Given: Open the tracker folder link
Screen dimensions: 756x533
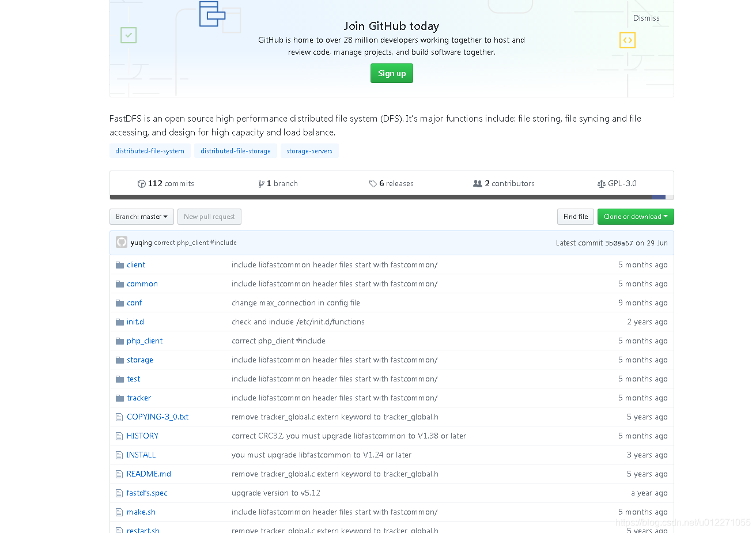Looking at the screenshot, I should tap(139, 398).
